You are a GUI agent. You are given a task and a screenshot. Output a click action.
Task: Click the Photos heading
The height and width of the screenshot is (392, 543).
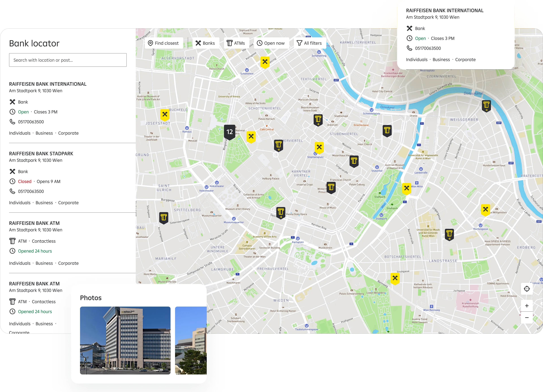(x=91, y=298)
